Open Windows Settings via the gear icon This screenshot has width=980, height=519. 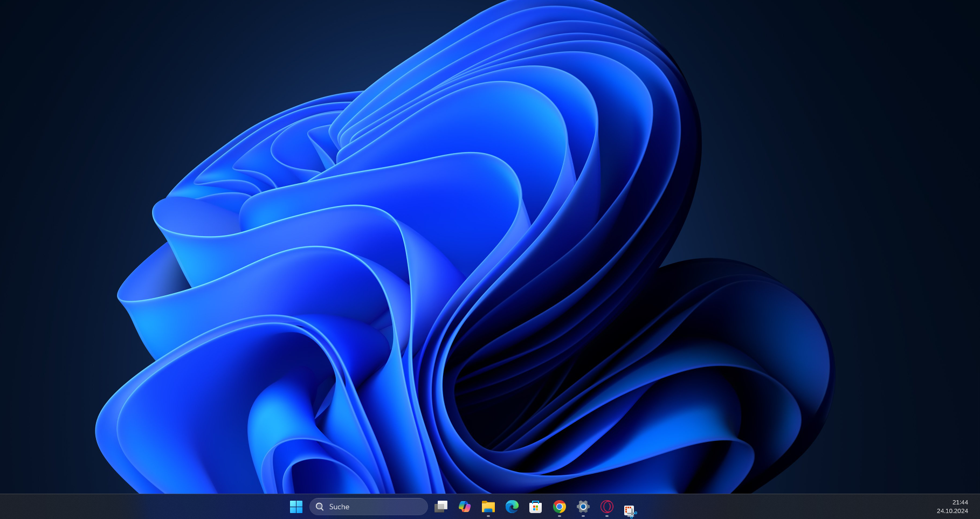(583, 507)
